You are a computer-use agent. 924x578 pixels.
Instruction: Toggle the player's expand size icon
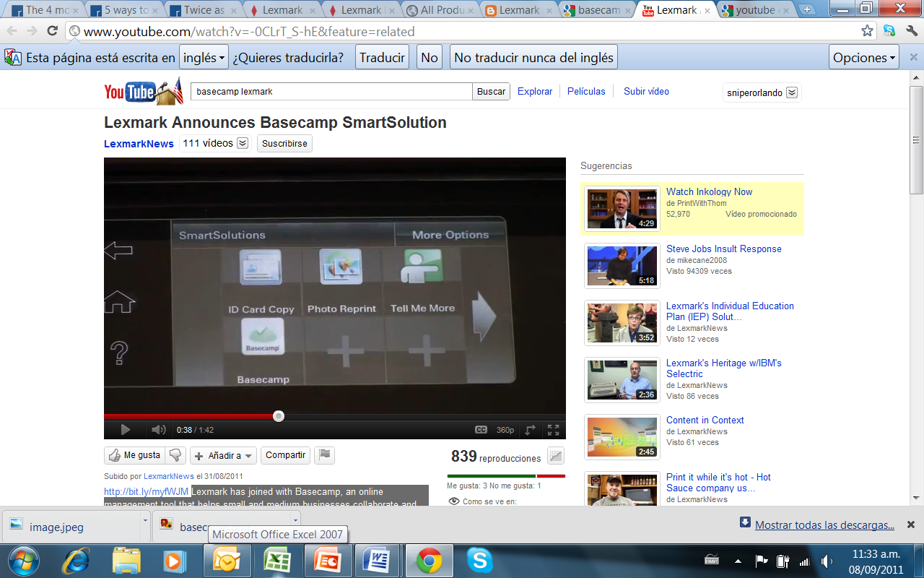pyautogui.click(x=530, y=430)
